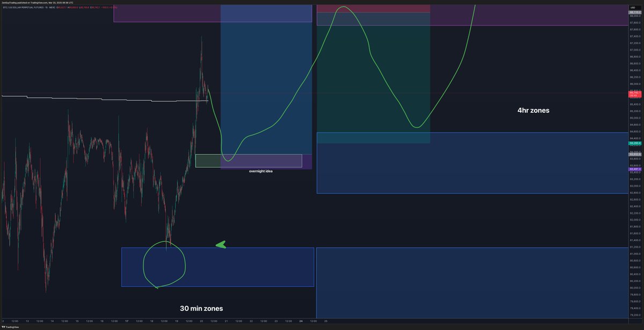Click the purple 83,497.3 price tag
The image size is (644, 330).
(x=634, y=169)
